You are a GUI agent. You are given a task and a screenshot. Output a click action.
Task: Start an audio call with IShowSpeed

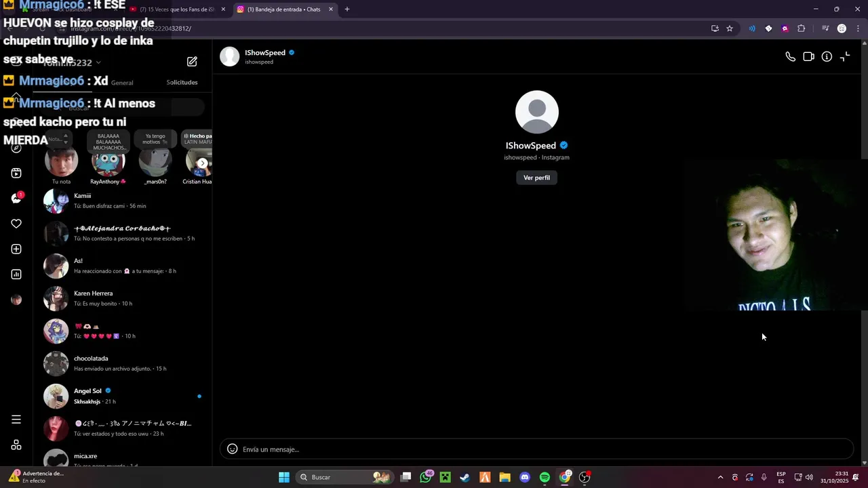click(790, 57)
